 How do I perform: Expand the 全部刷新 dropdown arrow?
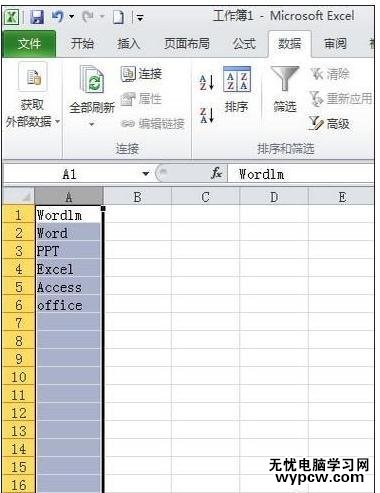click(x=92, y=125)
